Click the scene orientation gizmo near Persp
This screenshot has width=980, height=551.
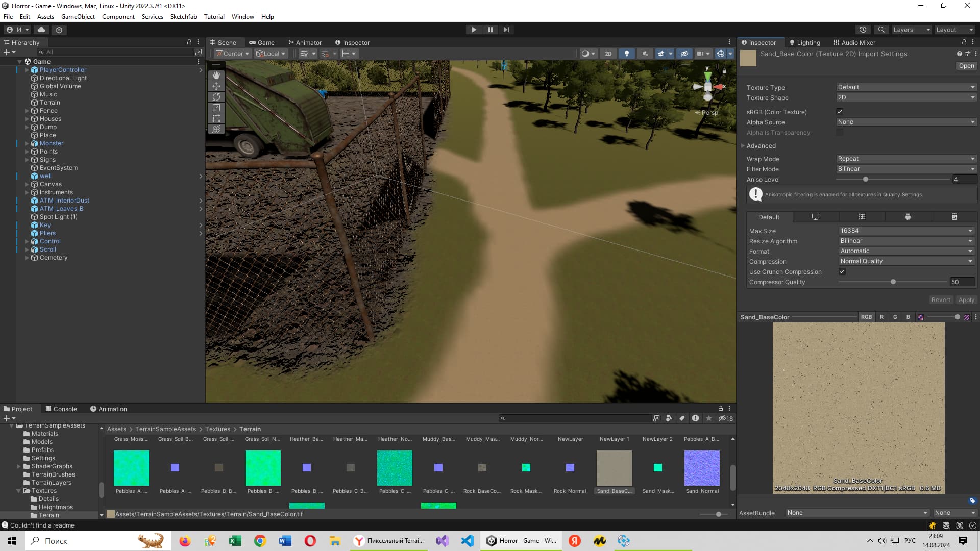click(x=708, y=86)
